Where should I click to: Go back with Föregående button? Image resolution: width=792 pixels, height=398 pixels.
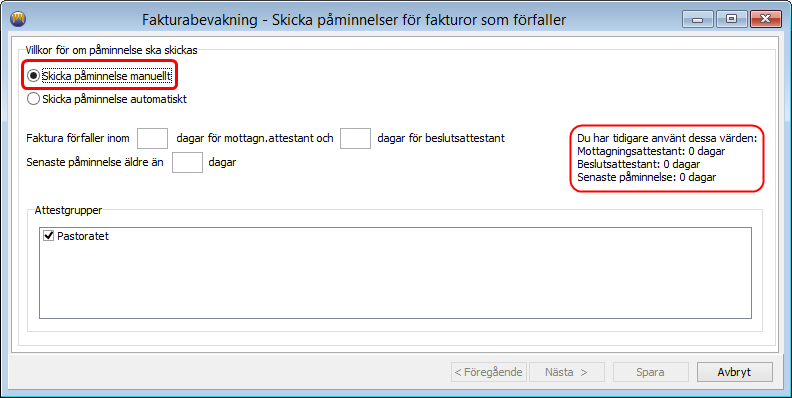[x=489, y=372]
